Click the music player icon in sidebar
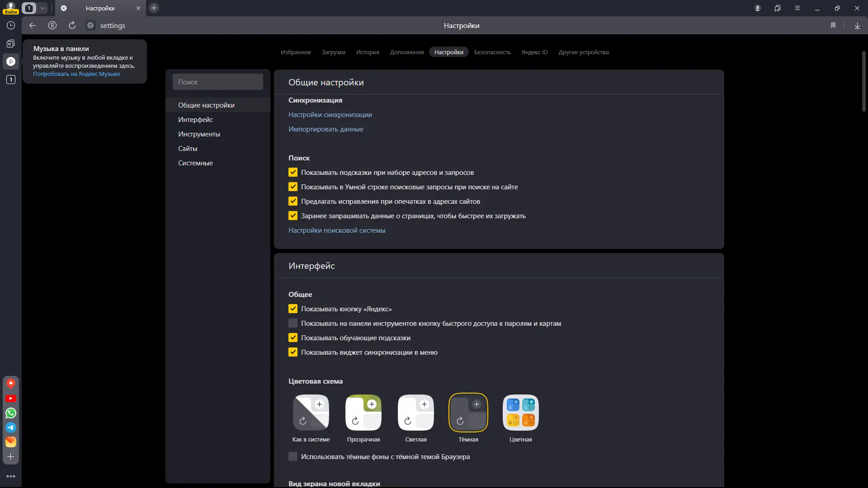Image resolution: width=868 pixels, height=488 pixels. point(11,61)
